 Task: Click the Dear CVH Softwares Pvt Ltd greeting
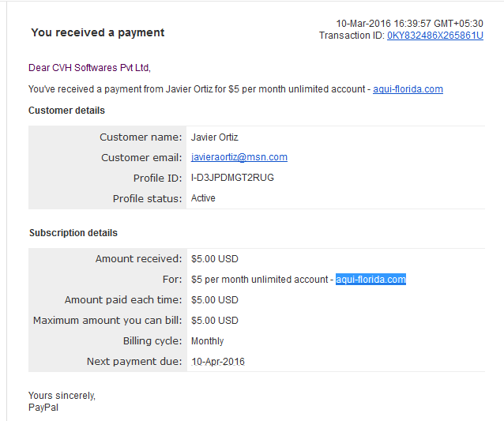(89, 68)
